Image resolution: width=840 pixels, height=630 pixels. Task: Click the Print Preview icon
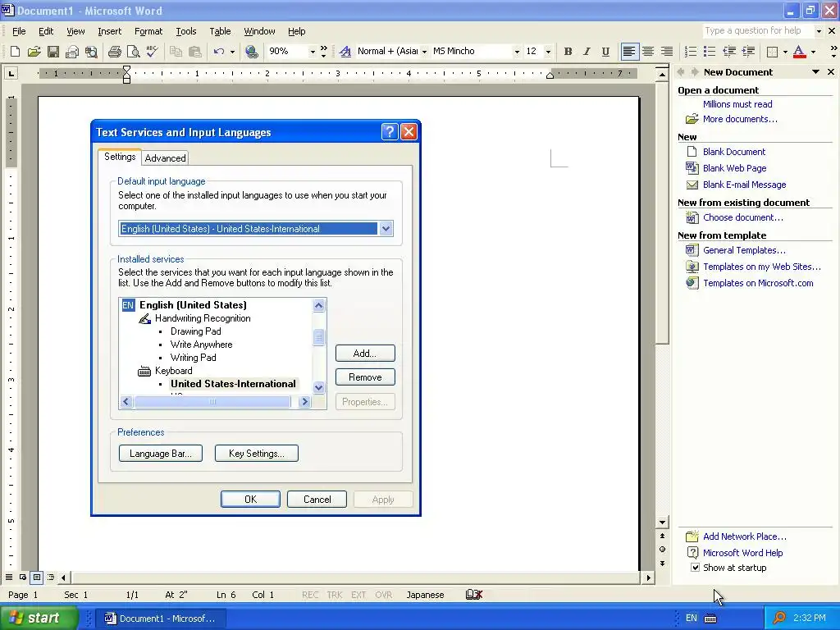[x=133, y=52]
